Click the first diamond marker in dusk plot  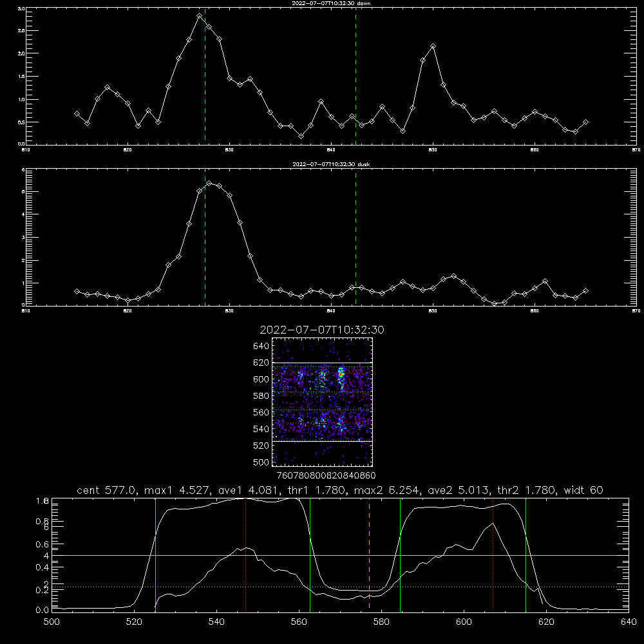[x=77, y=291]
